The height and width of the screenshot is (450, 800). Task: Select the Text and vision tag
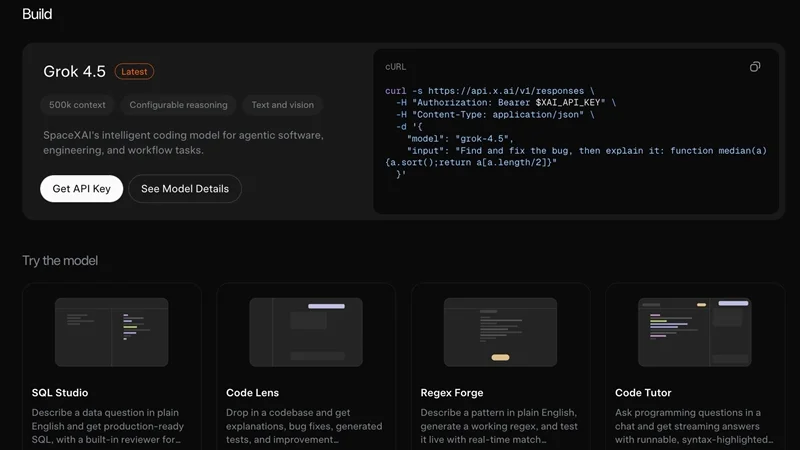283,105
